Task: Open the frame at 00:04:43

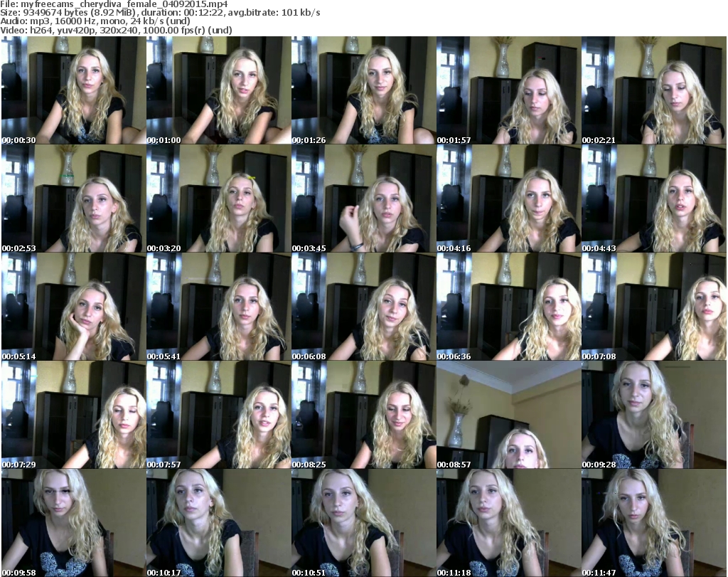Action: [x=654, y=198]
